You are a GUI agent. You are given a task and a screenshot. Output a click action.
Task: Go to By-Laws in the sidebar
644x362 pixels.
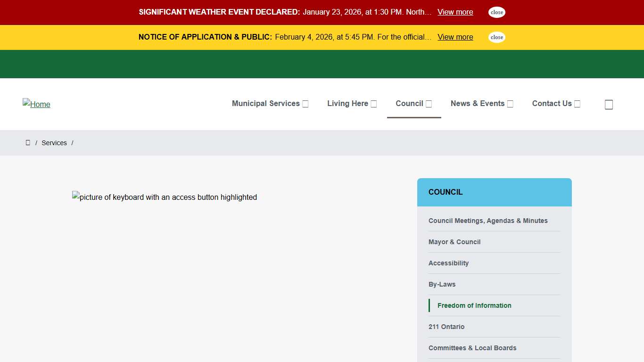coord(442,284)
